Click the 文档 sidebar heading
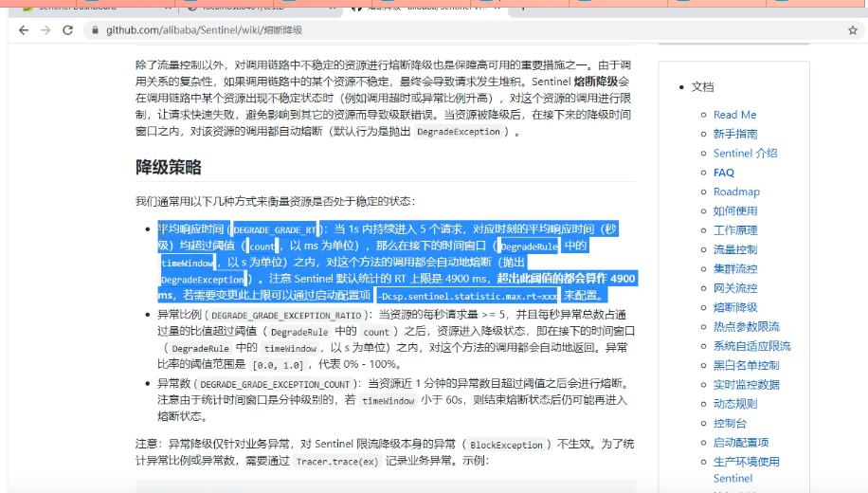Screen dimensions: 868x493 click(x=702, y=87)
